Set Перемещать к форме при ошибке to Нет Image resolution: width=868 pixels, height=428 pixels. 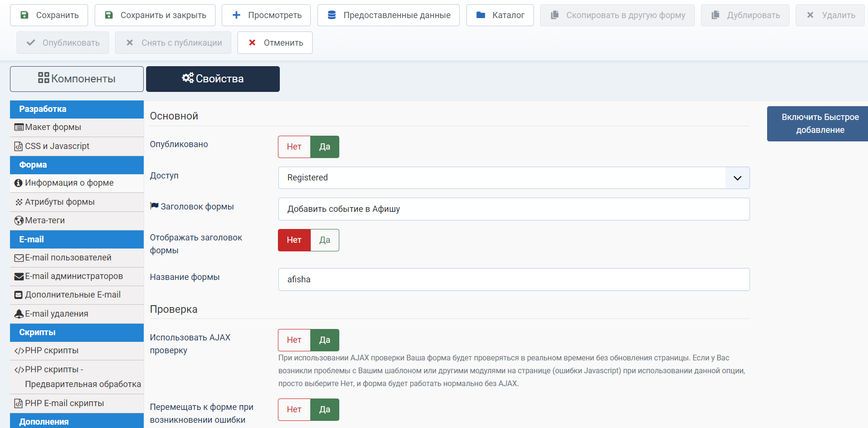coord(294,409)
